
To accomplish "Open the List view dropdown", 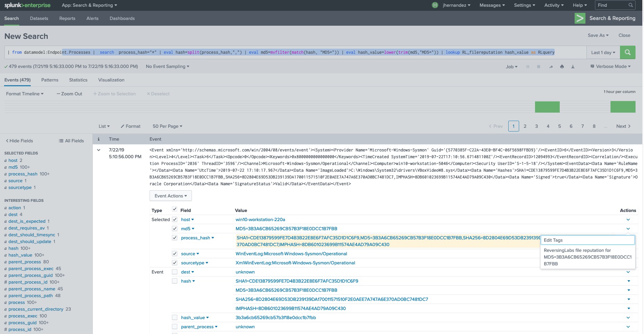I will (104, 126).
